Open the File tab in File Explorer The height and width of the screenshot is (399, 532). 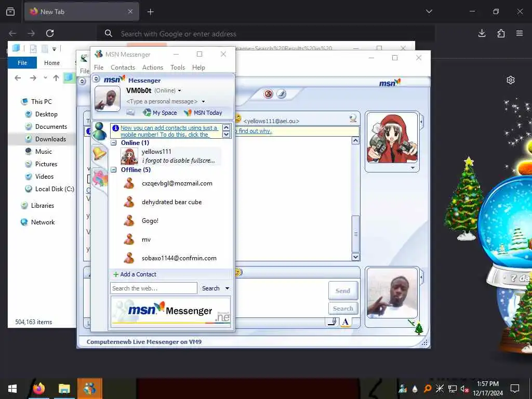pos(22,63)
